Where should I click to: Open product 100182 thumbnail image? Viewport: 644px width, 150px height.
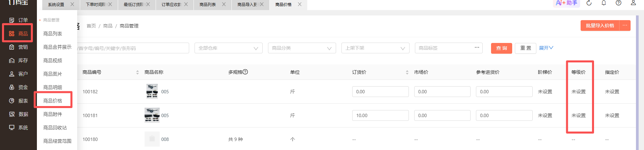[152, 91]
